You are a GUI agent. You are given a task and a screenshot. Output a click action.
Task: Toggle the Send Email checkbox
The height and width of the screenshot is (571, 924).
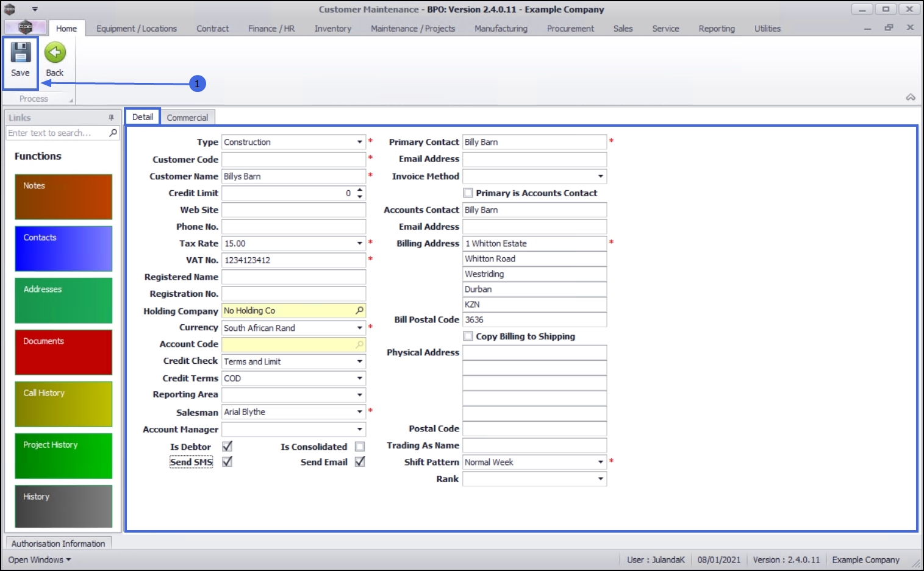click(x=360, y=462)
